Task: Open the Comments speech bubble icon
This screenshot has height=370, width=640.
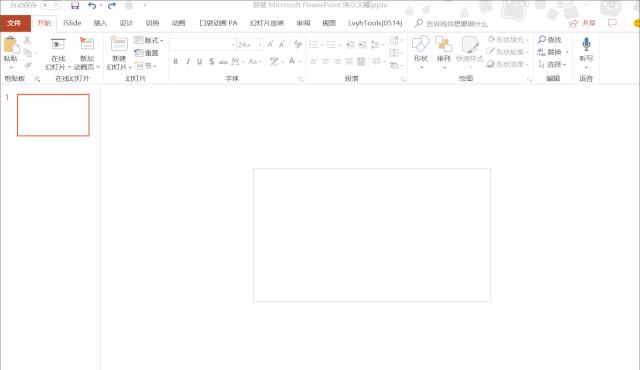Action: tap(612, 23)
